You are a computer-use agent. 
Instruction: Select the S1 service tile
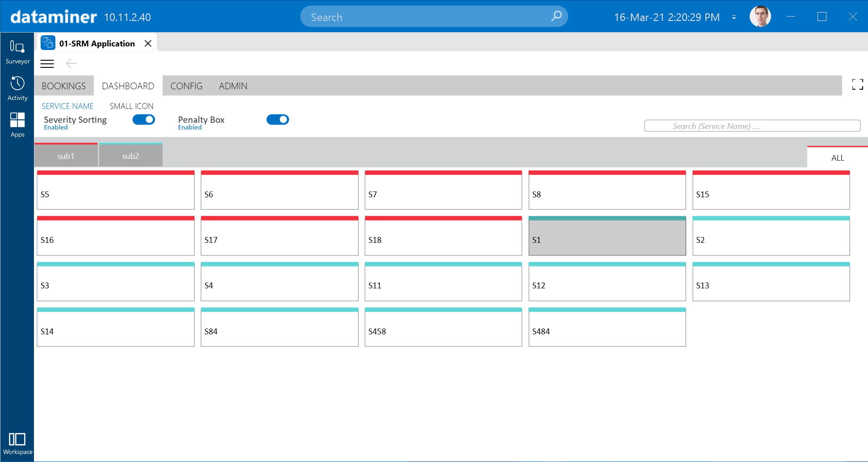[x=607, y=236]
